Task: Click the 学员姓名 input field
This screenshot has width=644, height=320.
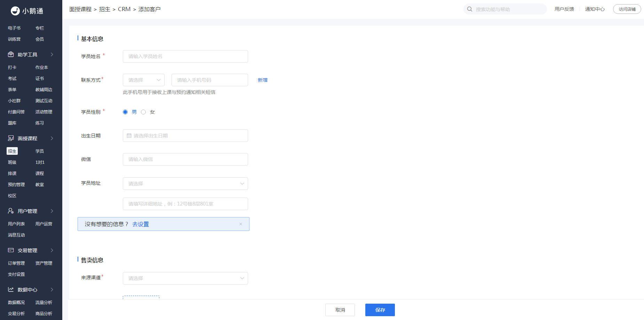Action: point(185,56)
